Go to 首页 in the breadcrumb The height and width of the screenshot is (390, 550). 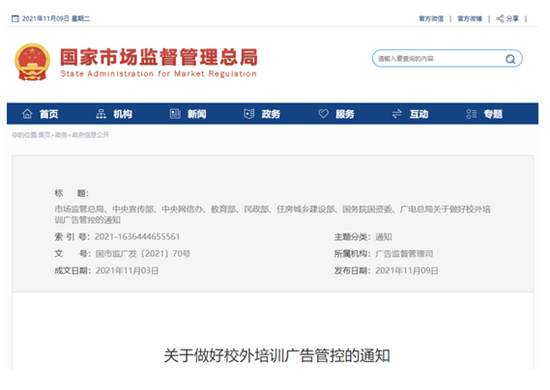click(x=44, y=135)
